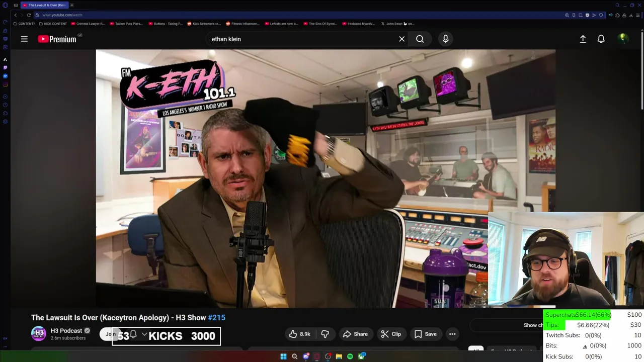644x362 pixels.
Task: Open the three-dot more actions menu
Action: [452, 334]
